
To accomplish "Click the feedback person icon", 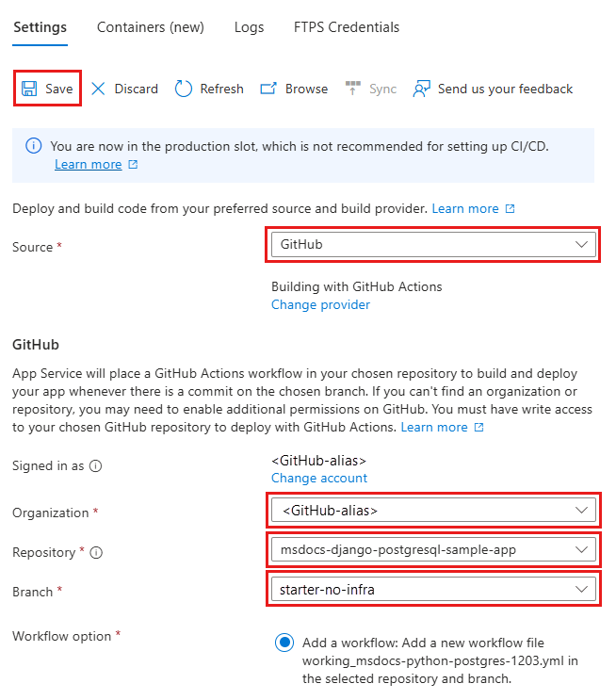I will point(421,89).
